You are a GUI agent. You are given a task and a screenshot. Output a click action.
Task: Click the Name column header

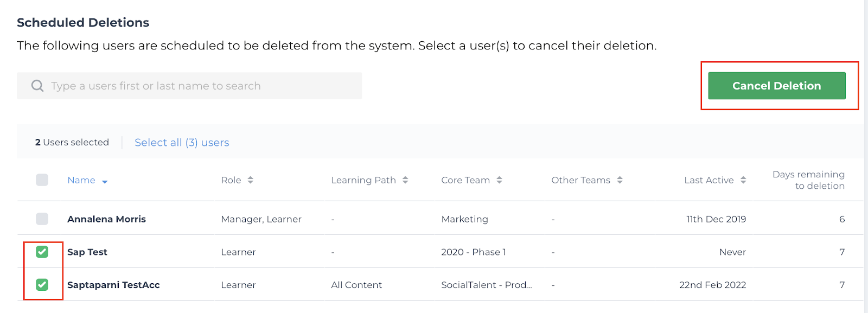coord(81,180)
